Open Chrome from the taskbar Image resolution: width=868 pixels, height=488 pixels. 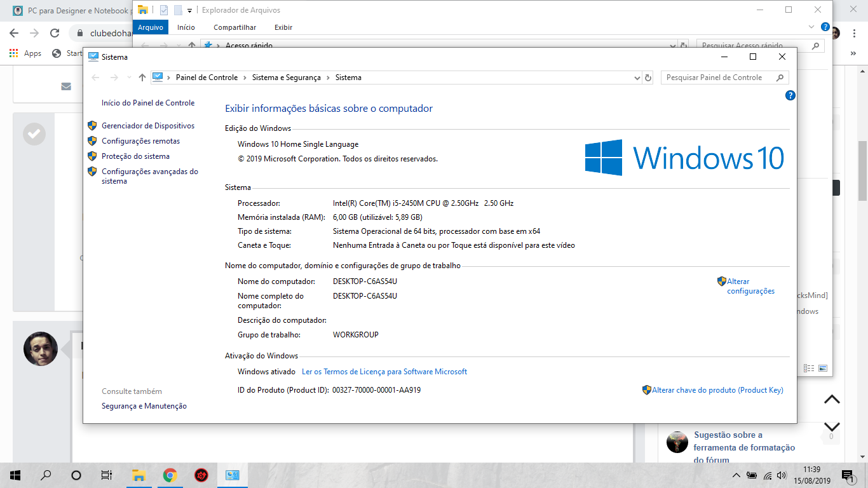tap(170, 475)
